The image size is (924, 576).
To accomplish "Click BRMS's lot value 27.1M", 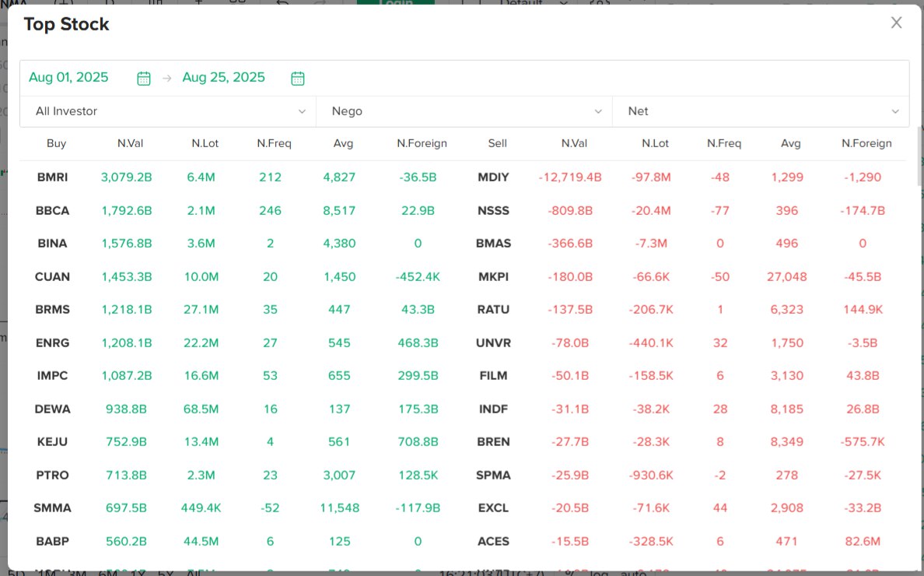I will [x=201, y=310].
